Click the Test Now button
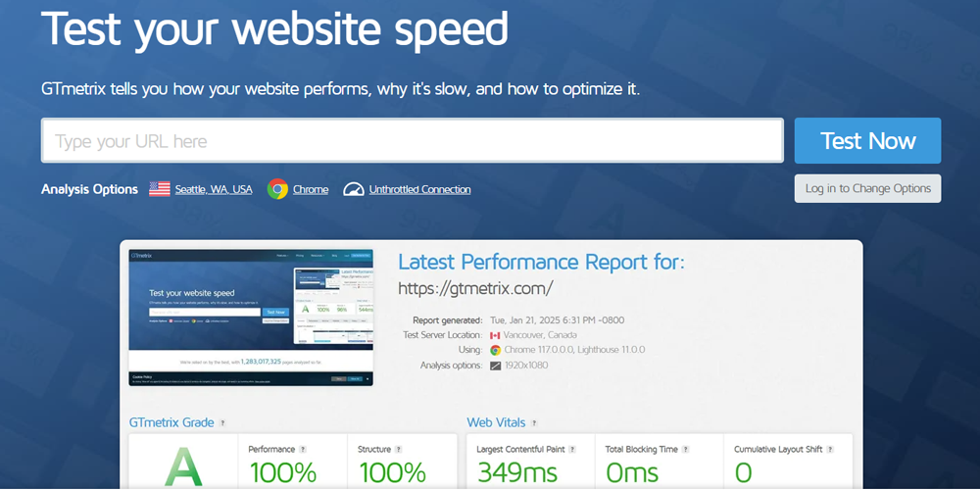The height and width of the screenshot is (490, 980). tap(867, 140)
